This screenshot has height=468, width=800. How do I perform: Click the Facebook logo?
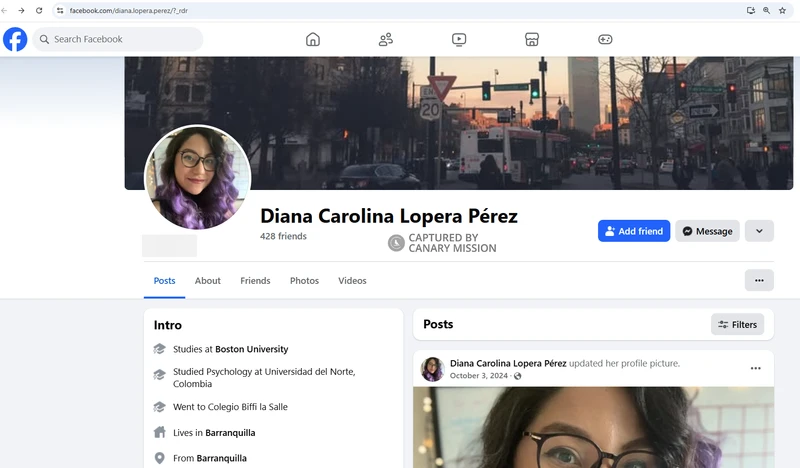pos(15,39)
